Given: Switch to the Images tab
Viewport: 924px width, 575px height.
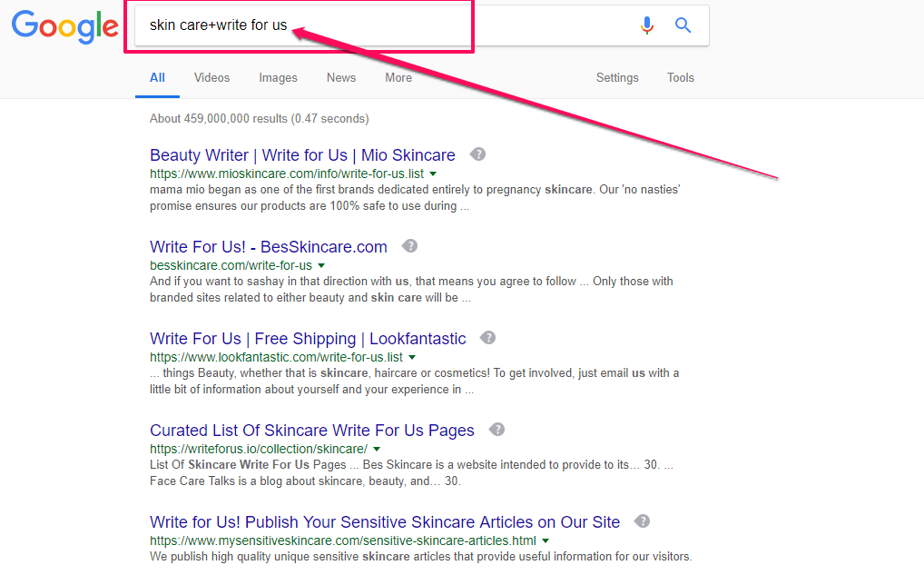Looking at the screenshot, I should [x=278, y=78].
